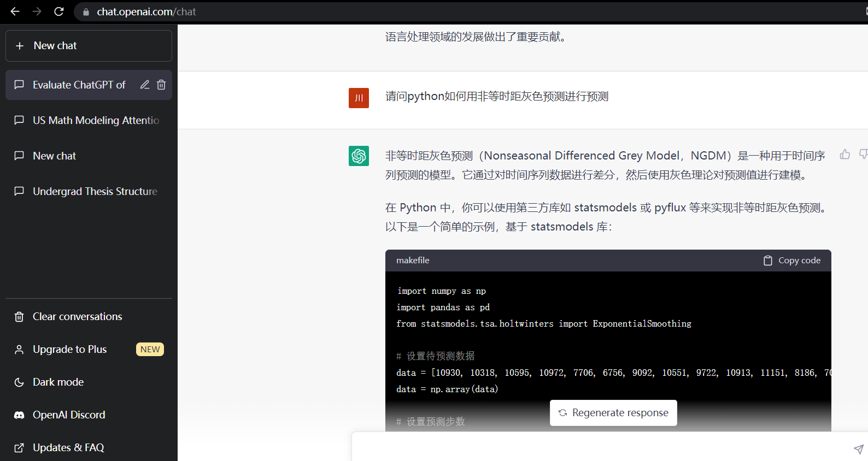This screenshot has width=868, height=461.
Task: Open Updates & FAQ
Action: 89,448
